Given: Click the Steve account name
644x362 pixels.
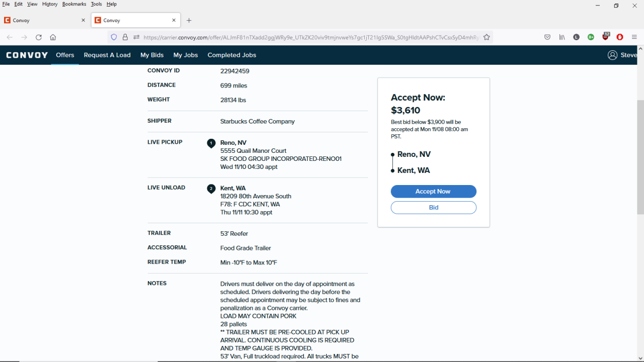Looking at the screenshot, I should (x=629, y=55).
